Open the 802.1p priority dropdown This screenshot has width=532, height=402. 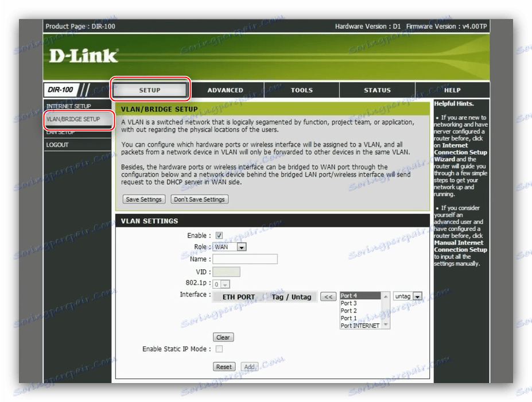point(222,284)
